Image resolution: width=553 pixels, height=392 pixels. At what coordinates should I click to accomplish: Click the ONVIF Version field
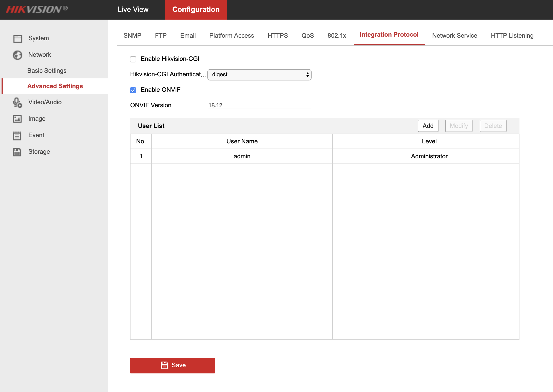259,105
